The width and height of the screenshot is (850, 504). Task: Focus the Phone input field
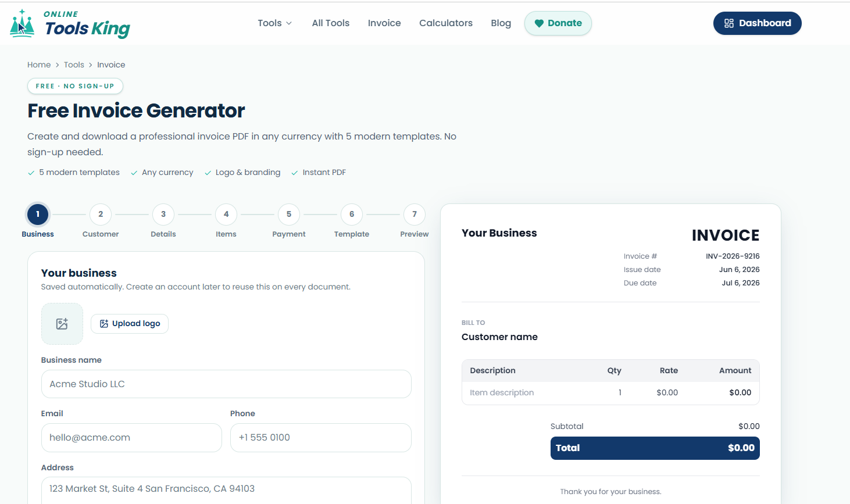[x=321, y=438]
